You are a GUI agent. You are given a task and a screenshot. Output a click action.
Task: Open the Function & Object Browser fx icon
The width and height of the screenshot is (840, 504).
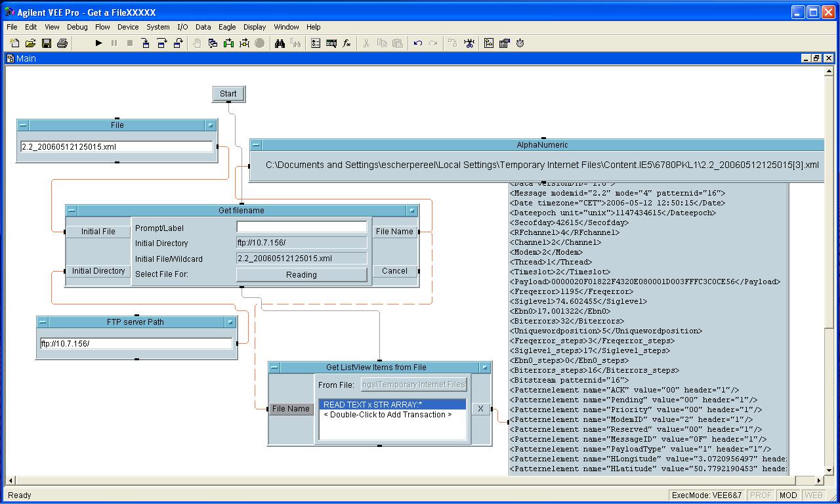pyautogui.click(x=347, y=43)
